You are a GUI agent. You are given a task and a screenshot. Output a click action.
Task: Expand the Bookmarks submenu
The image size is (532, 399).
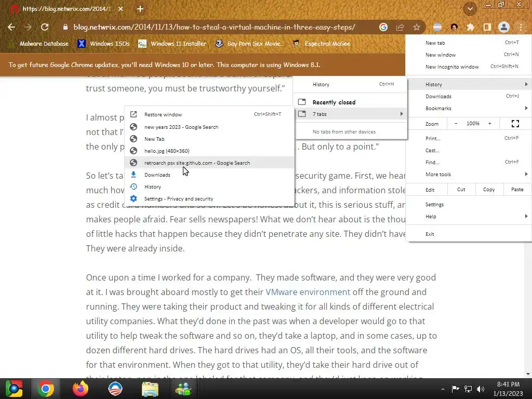[469, 108]
